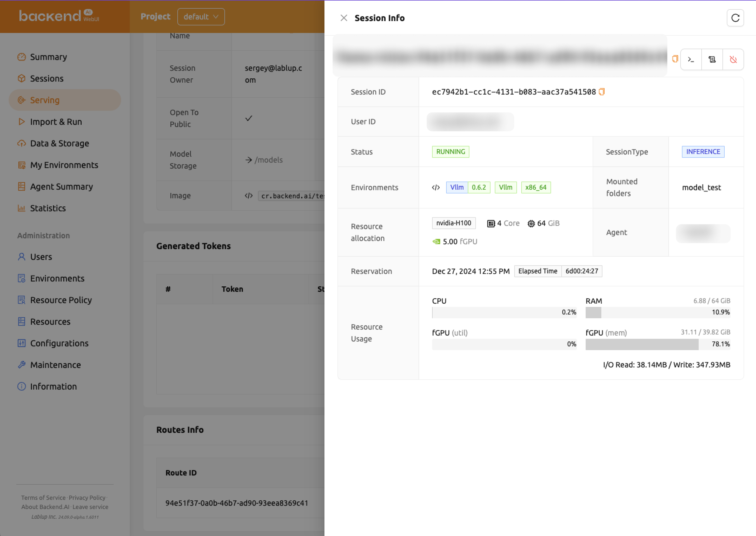Click the Summary sidebar icon
This screenshot has height=536, width=756.
pos(21,57)
